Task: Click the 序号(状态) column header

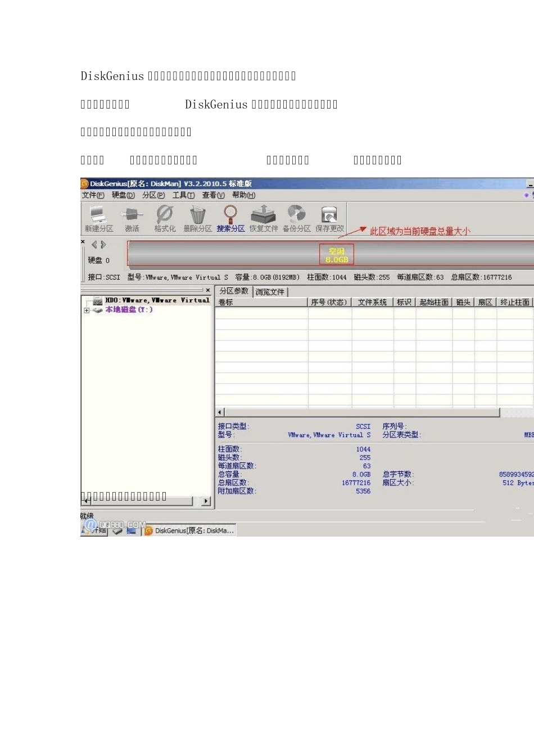Action: 329,302
